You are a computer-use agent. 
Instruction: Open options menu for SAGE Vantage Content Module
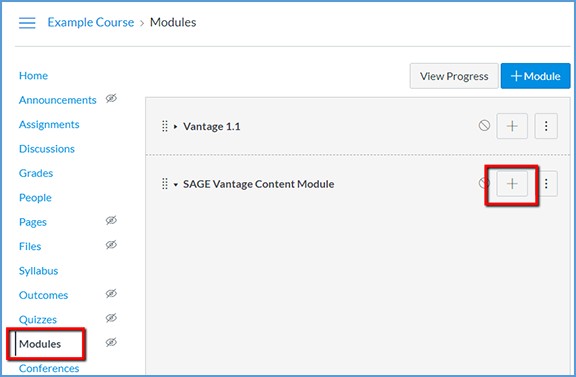coord(546,183)
